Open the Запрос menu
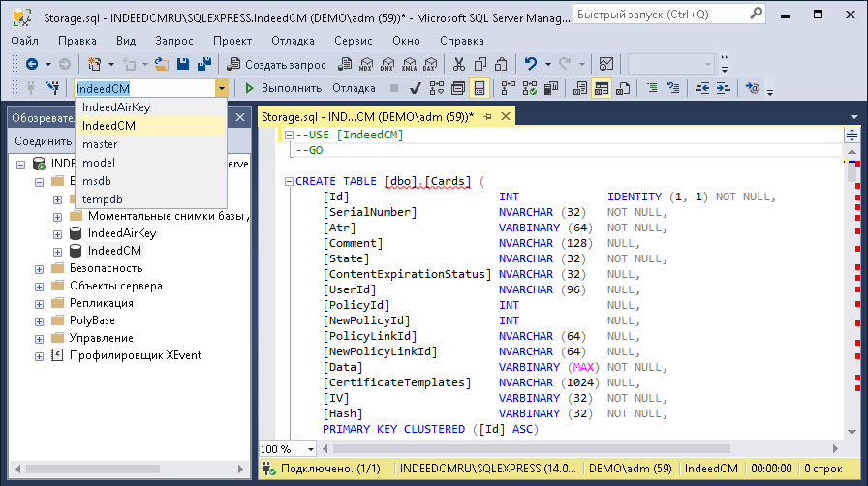868x486 pixels. click(173, 41)
